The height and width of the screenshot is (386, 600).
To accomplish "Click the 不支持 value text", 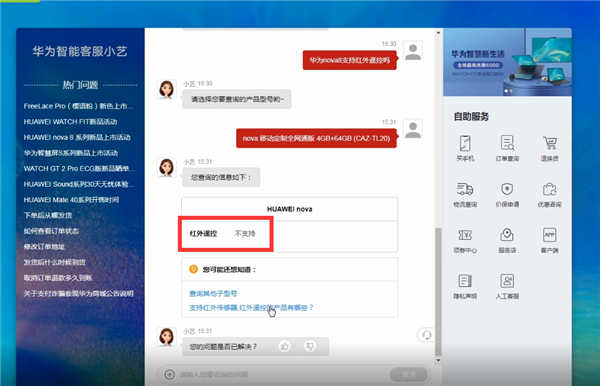I will click(245, 233).
